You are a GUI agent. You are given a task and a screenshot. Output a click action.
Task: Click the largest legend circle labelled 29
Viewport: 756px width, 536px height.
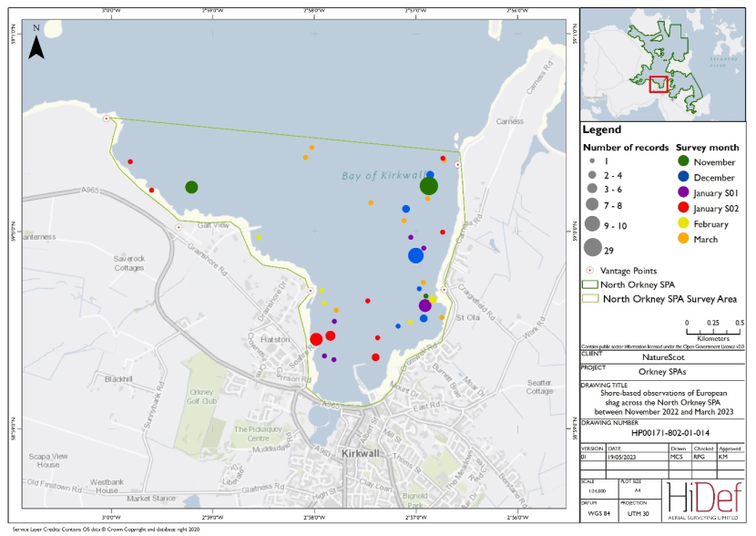pos(593,247)
